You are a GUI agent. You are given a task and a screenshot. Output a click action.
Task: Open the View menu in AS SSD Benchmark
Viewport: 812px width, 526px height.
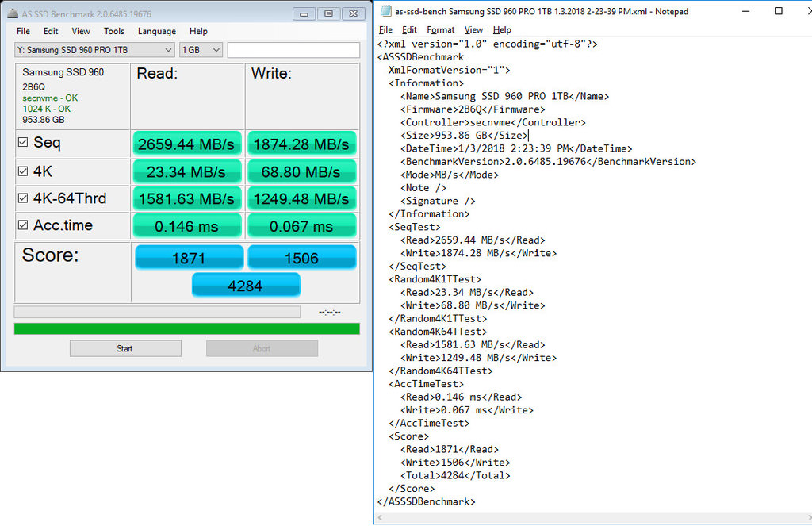click(x=81, y=31)
